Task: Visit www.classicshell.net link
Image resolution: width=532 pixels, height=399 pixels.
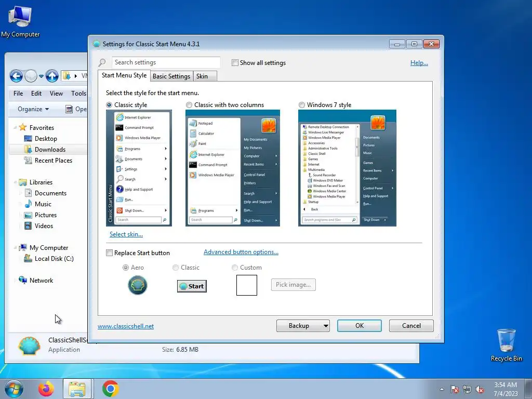Action: (x=126, y=326)
